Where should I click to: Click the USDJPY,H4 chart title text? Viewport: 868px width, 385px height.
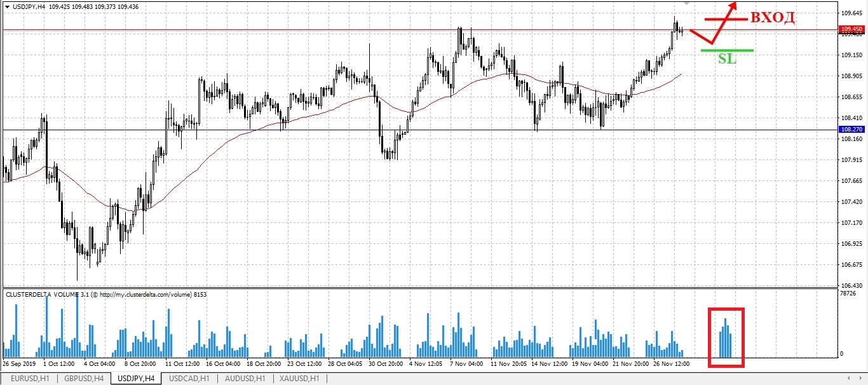click(x=28, y=6)
